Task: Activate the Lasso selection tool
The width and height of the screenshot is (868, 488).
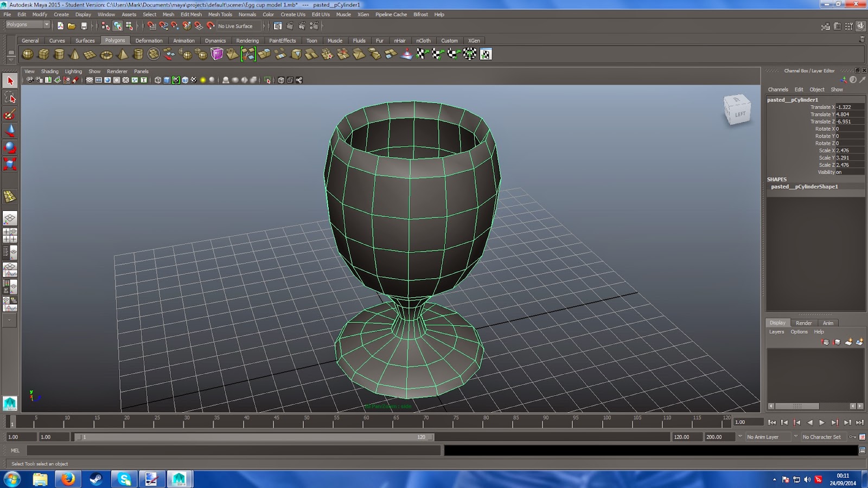Action: (x=10, y=98)
